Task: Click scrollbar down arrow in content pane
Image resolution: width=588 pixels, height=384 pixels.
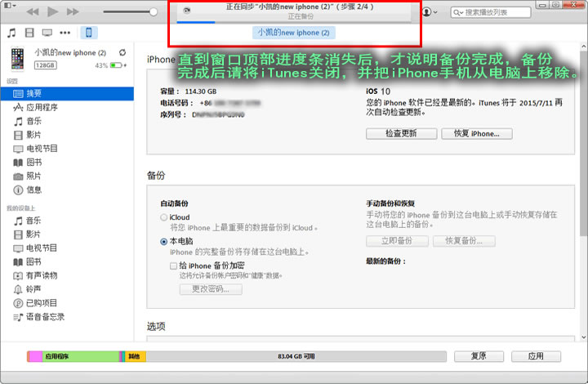Action: coord(583,337)
